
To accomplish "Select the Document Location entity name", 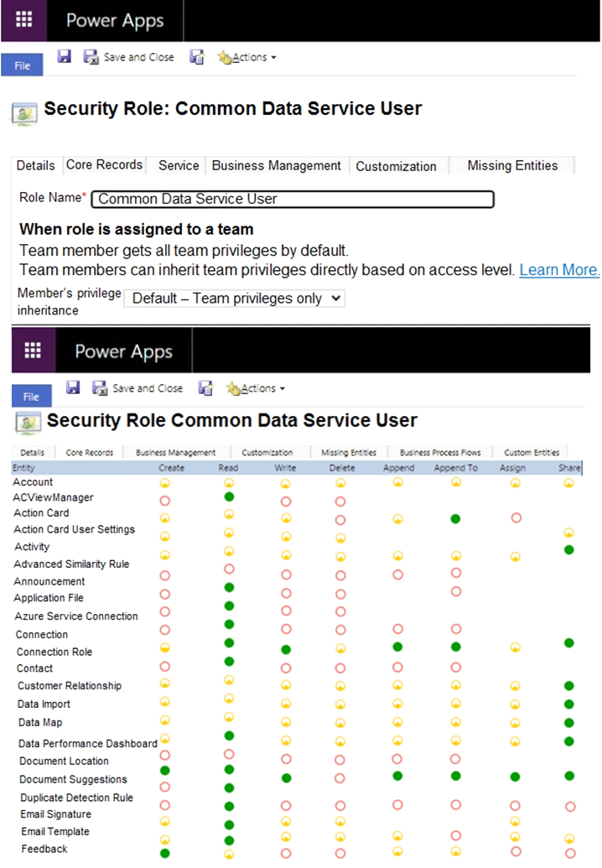I will pyautogui.click(x=65, y=761).
